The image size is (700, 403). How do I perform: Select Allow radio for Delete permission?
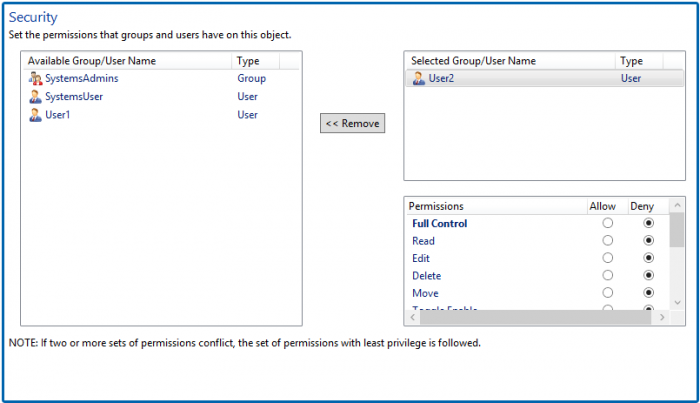[607, 275]
